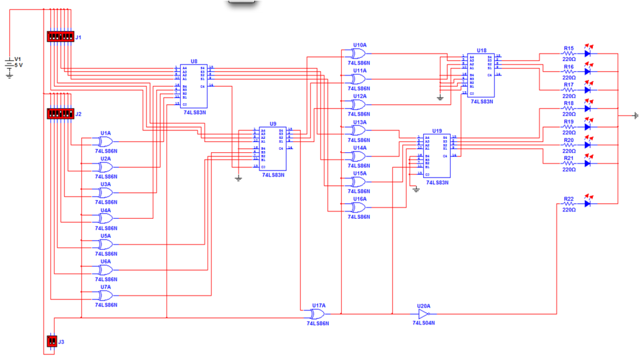Click the '74LS04N' part label
The width and height of the screenshot is (644, 361).
click(424, 323)
